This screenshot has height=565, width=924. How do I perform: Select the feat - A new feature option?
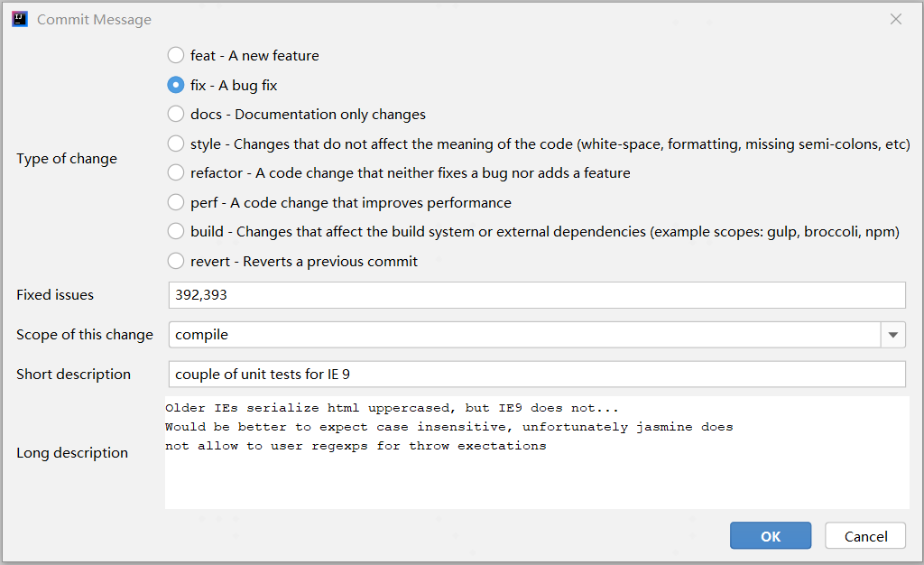176,56
